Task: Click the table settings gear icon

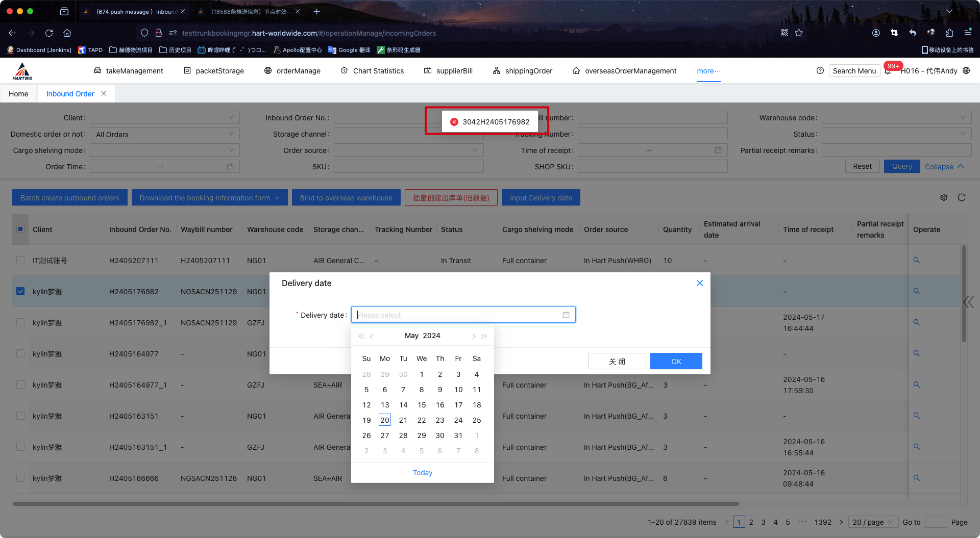Action: coord(944,197)
